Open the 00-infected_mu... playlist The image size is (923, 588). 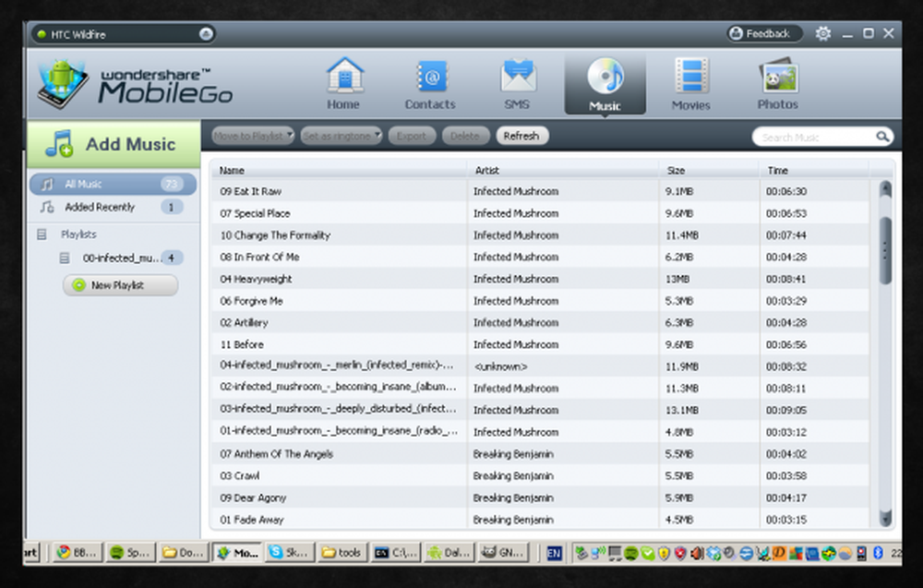point(121,258)
